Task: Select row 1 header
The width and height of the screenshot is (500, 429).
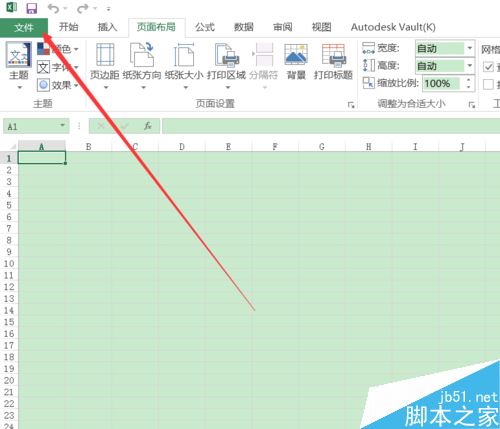Action: pyautogui.click(x=9, y=158)
